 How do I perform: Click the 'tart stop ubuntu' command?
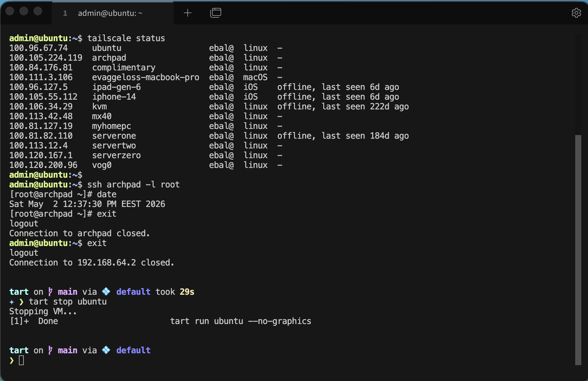click(68, 302)
